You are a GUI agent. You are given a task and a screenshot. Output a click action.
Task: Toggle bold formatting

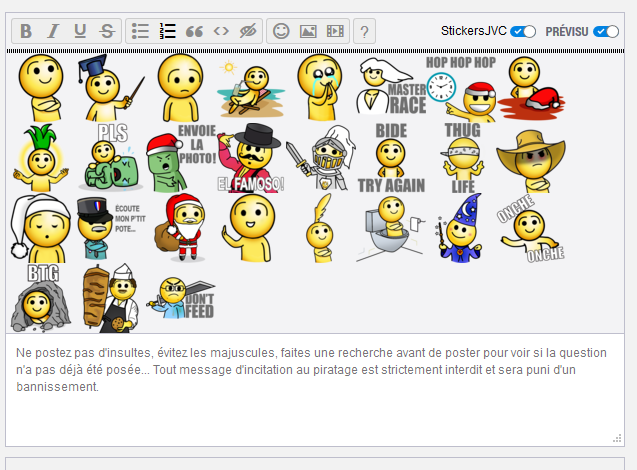tap(26, 31)
